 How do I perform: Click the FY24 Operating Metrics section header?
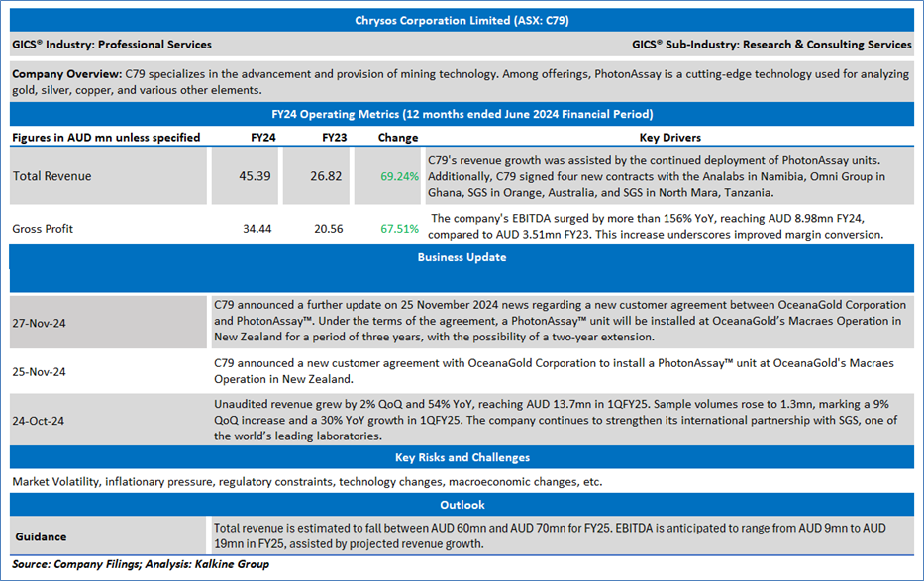click(x=462, y=114)
